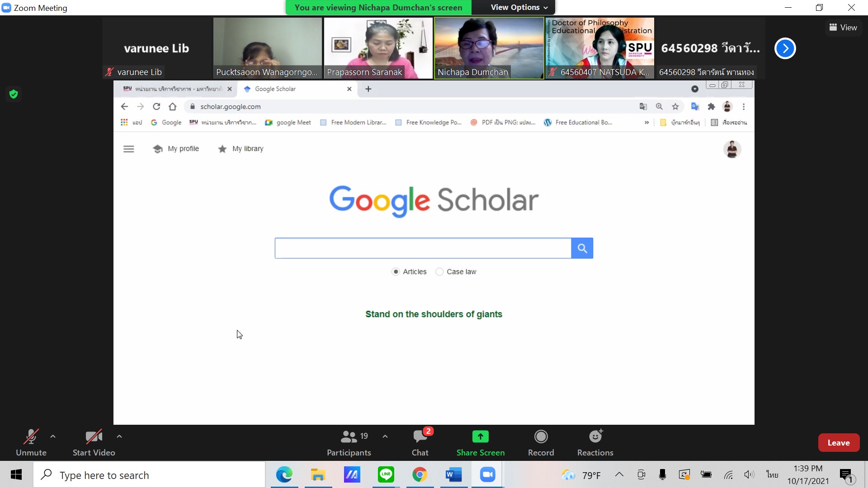This screenshot has height=488, width=868.
Task: Open Google Chrome from the taskbar
Action: click(x=420, y=475)
